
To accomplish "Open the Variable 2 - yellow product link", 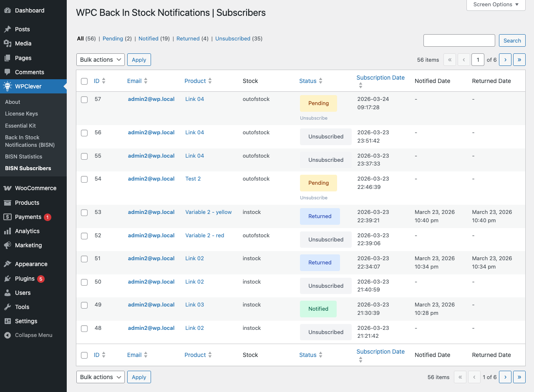I will 208,212.
